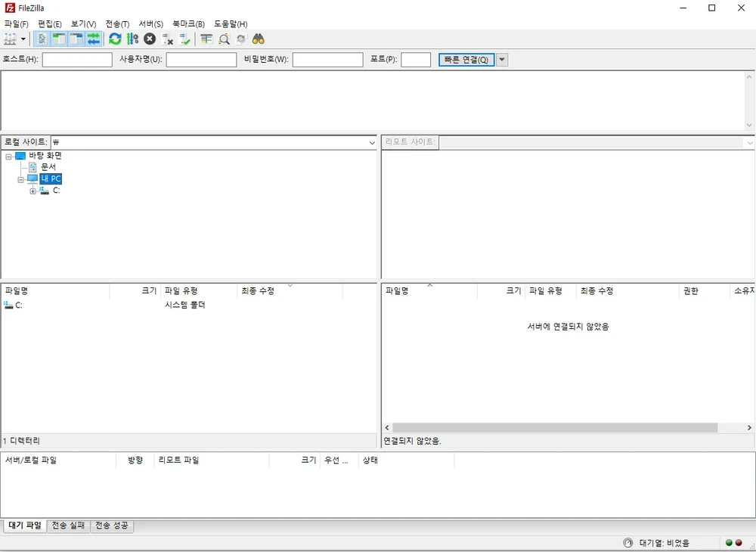Toggle the transfer queue display
This screenshot has height=552, width=756.
[x=94, y=39]
